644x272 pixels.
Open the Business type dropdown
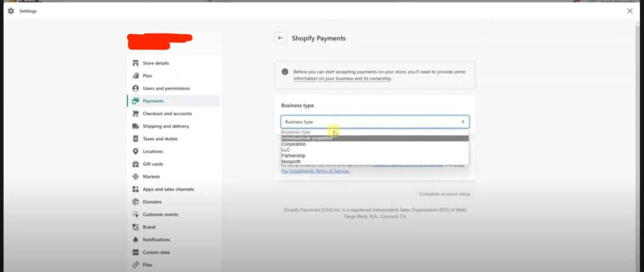coord(375,122)
